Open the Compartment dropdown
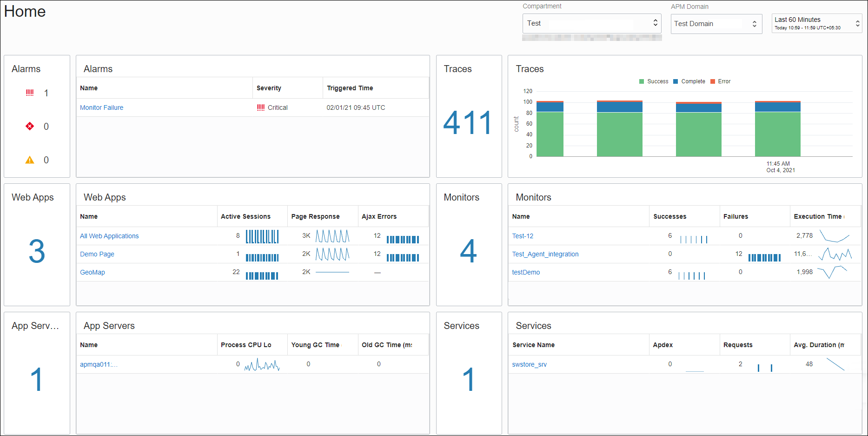Image resolution: width=868 pixels, height=436 pixels. pyautogui.click(x=656, y=23)
